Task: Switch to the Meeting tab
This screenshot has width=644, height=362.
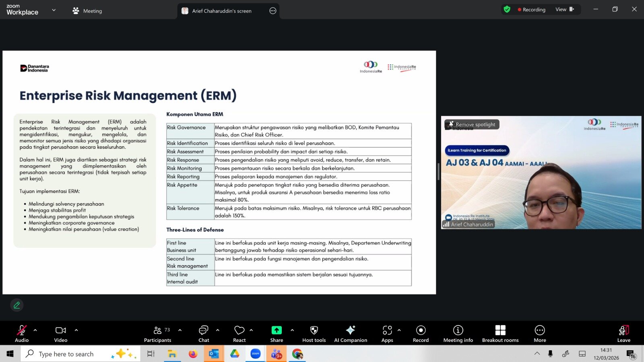Action: click(87, 11)
